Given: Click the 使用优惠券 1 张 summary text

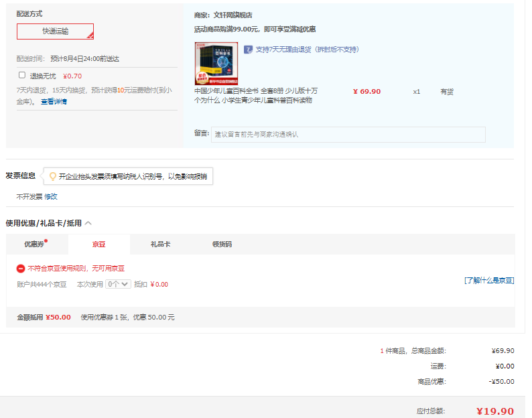Looking at the screenshot, I should click(127, 318).
